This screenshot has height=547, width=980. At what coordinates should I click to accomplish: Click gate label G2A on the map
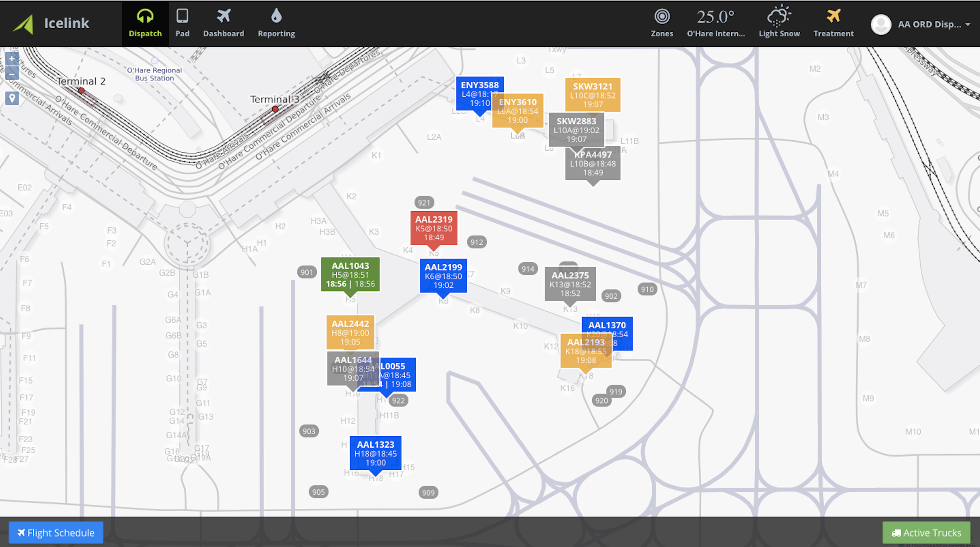tap(147, 262)
